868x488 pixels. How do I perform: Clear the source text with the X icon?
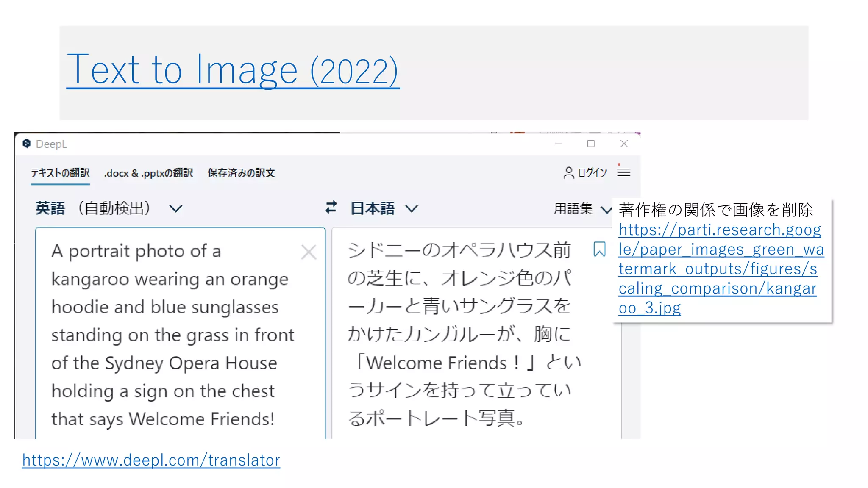[x=309, y=252]
